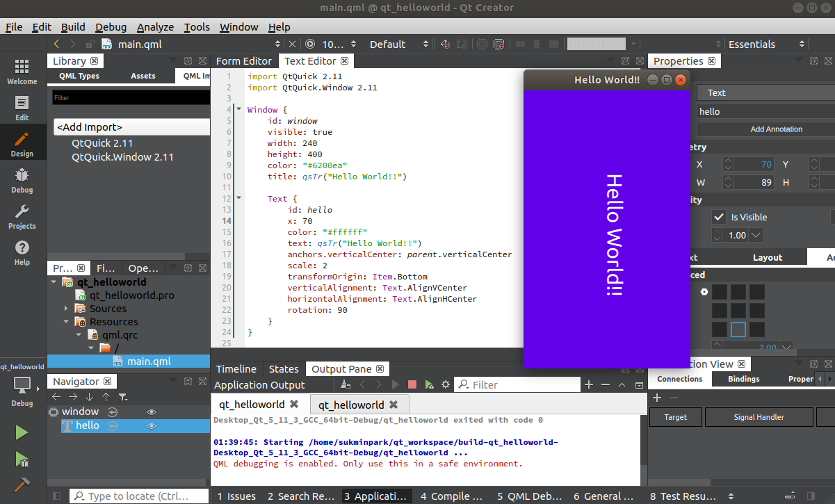Screen dimensions: 835x504
Task: Select the bottom-center transform origin square
Action: click(738, 330)
